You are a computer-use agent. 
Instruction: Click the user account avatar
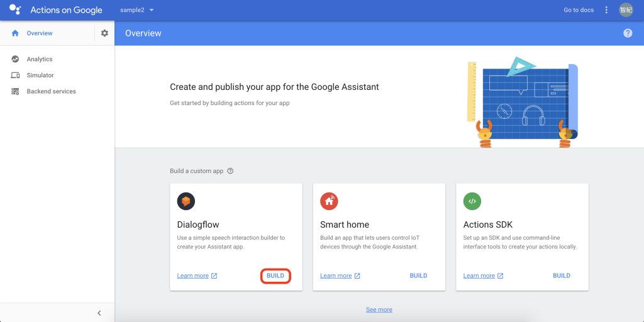click(x=626, y=10)
